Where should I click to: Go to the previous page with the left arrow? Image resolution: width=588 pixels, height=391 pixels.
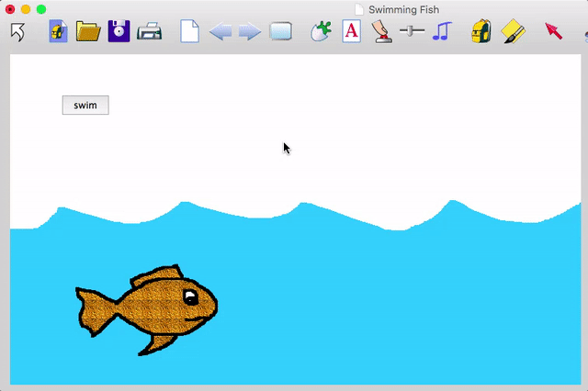click(x=220, y=31)
